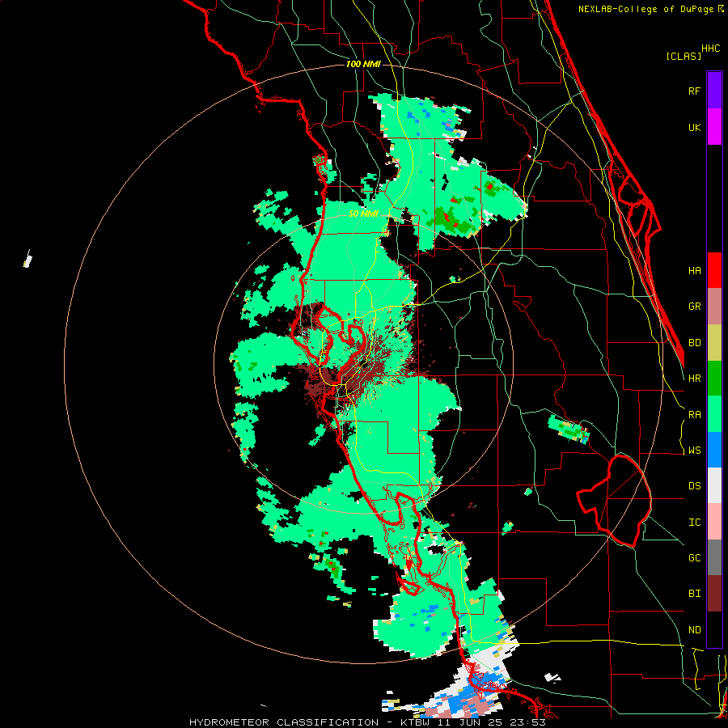Screen dimensions: 728x728
Task: Click the RF legend label
Action: [695, 91]
